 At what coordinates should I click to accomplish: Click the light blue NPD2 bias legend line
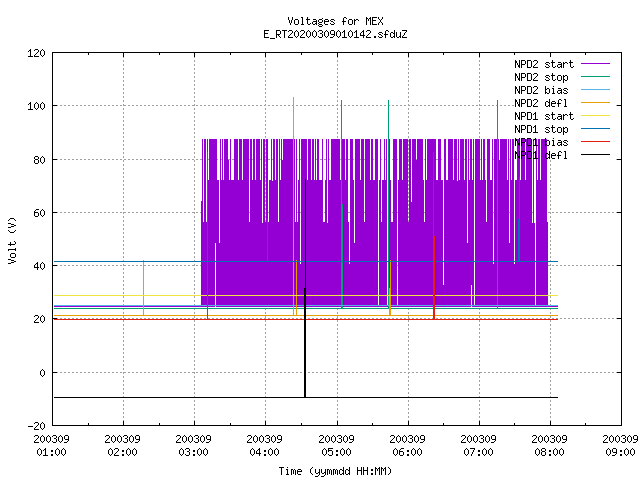coord(595,89)
